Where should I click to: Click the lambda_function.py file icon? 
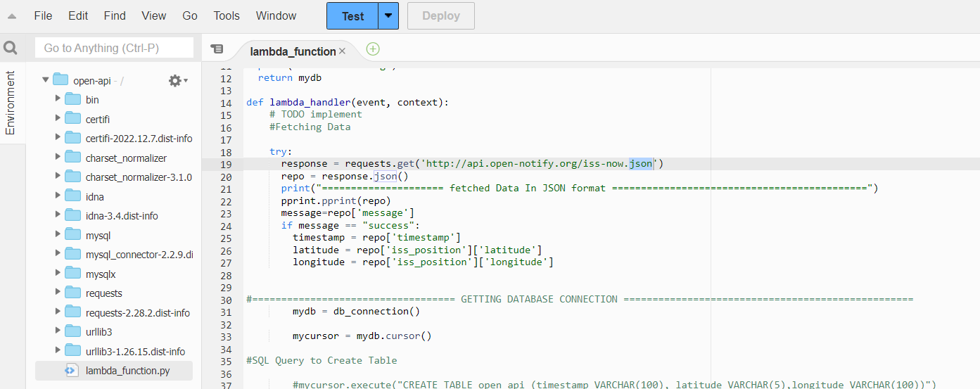[x=72, y=371]
